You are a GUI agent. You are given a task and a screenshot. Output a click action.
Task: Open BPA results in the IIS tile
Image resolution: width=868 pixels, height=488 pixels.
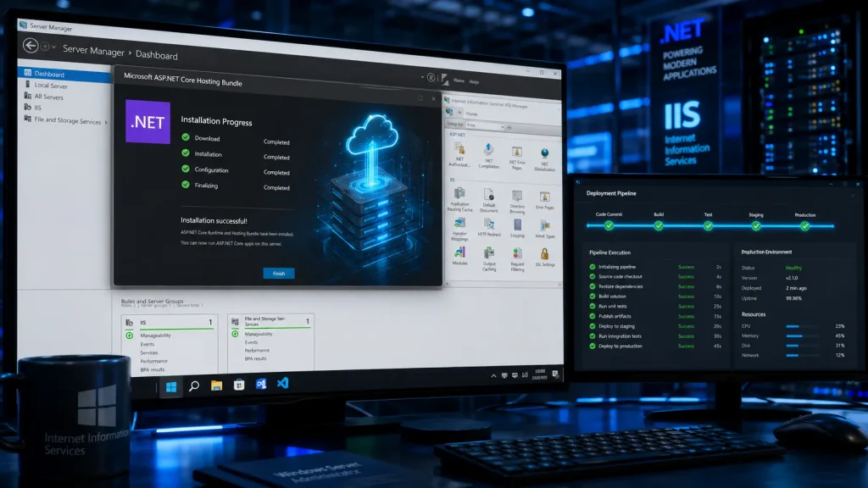[153, 369]
